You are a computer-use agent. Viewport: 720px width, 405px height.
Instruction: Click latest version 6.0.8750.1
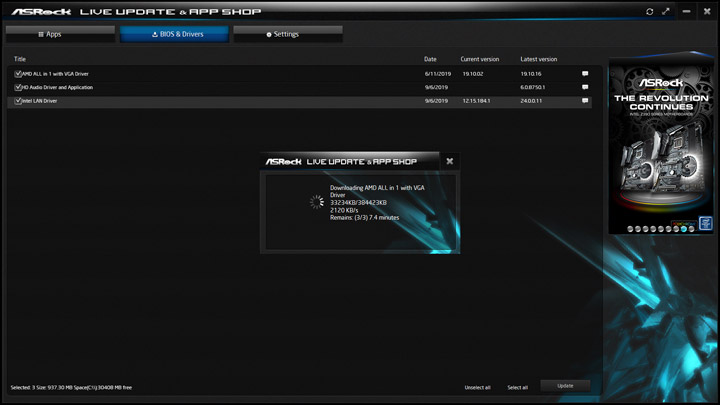click(x=533, y=87)
